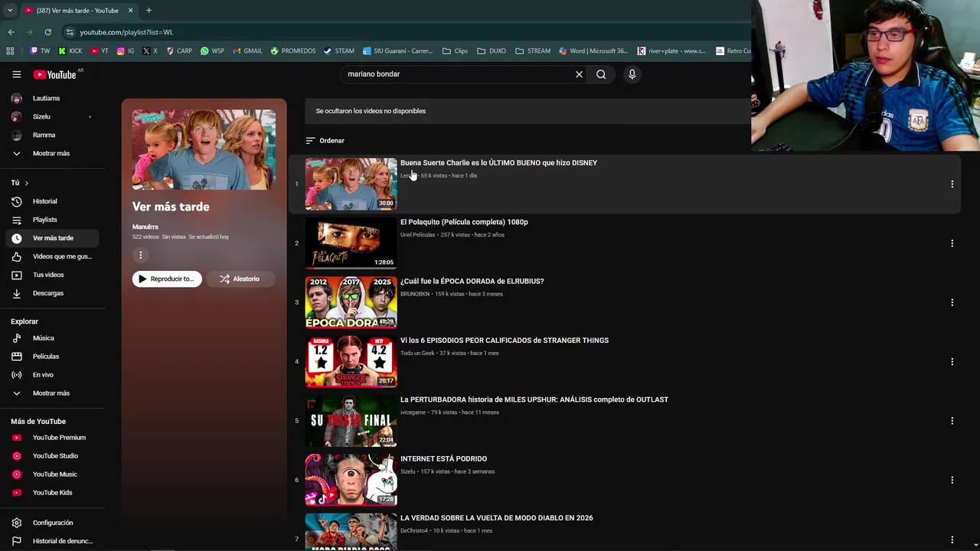Expand the Tú section chevron
This screenshot has width=980, height=551.
26,183
